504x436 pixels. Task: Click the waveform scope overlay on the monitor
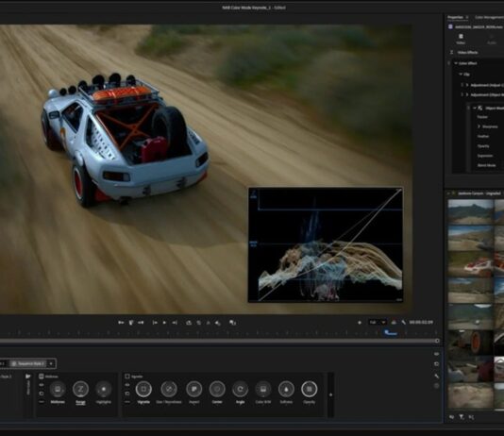326,244
